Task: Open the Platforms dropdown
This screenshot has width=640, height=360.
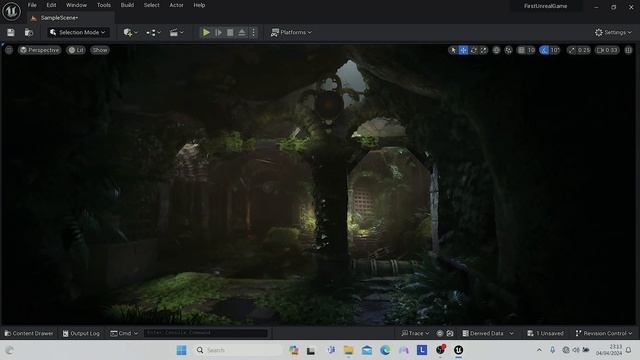Action: [x=291, y=32]
